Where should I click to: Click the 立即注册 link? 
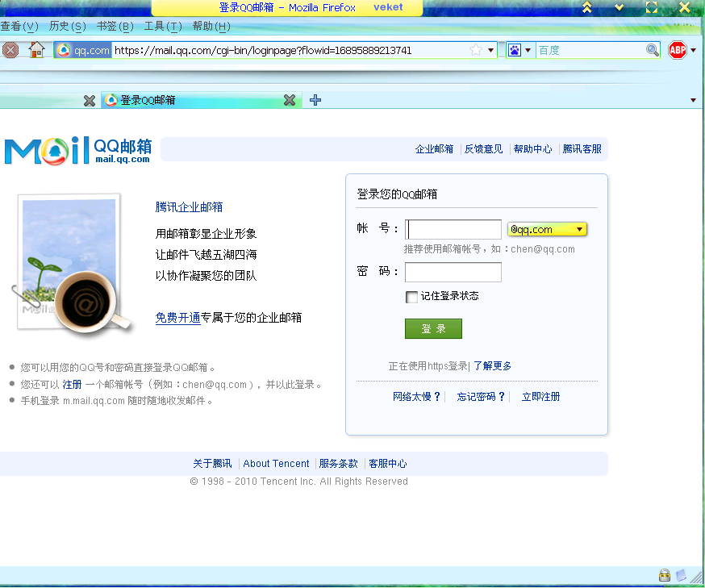click(x=540, y=397)
